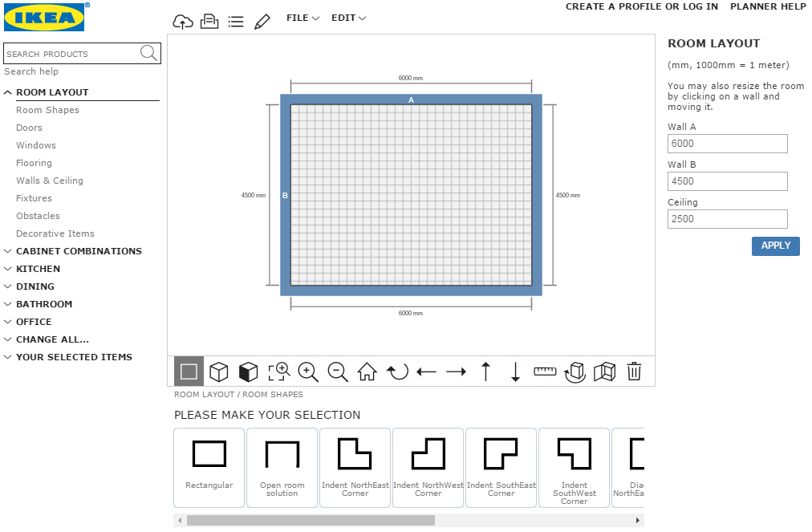This screenshot has height=532, width=812.
Task: Open the EDIT menu
Action: pos(348,18)
